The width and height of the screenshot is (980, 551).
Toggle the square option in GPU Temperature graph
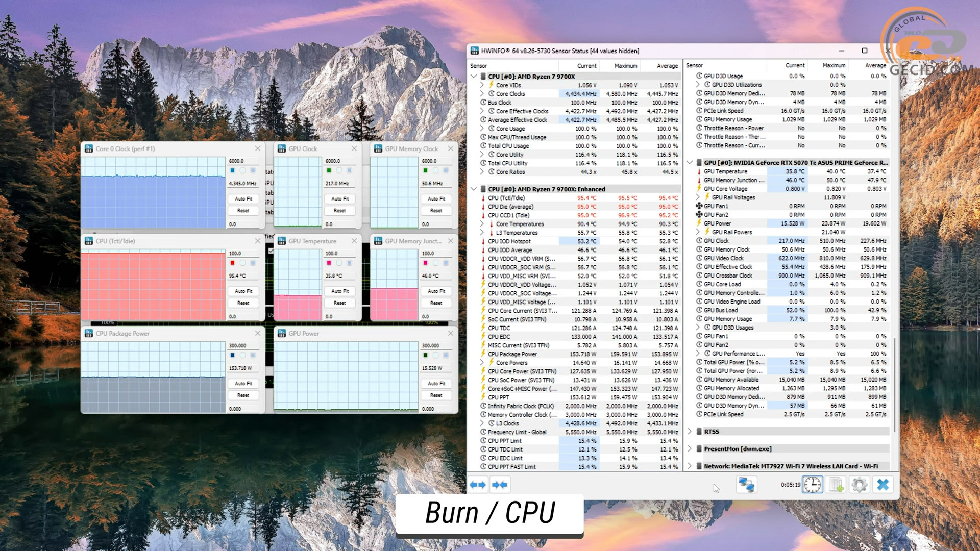point(349,263)
